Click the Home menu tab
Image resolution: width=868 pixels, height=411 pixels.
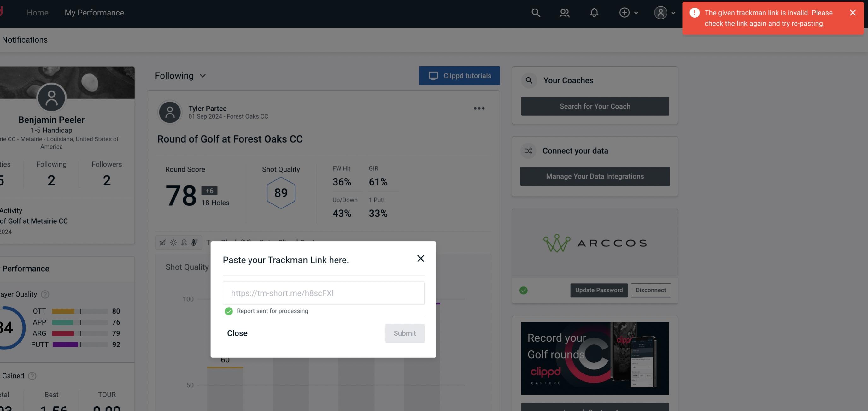coord(38,12)
